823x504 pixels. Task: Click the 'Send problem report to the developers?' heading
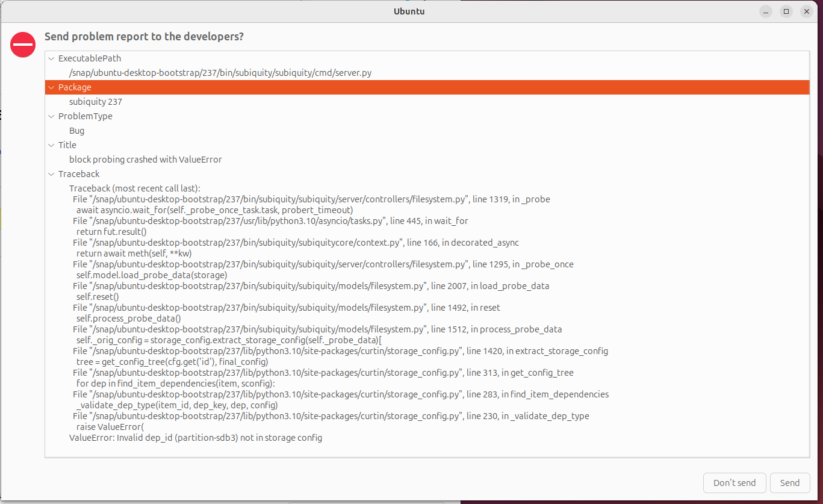(x=144, y=37)
